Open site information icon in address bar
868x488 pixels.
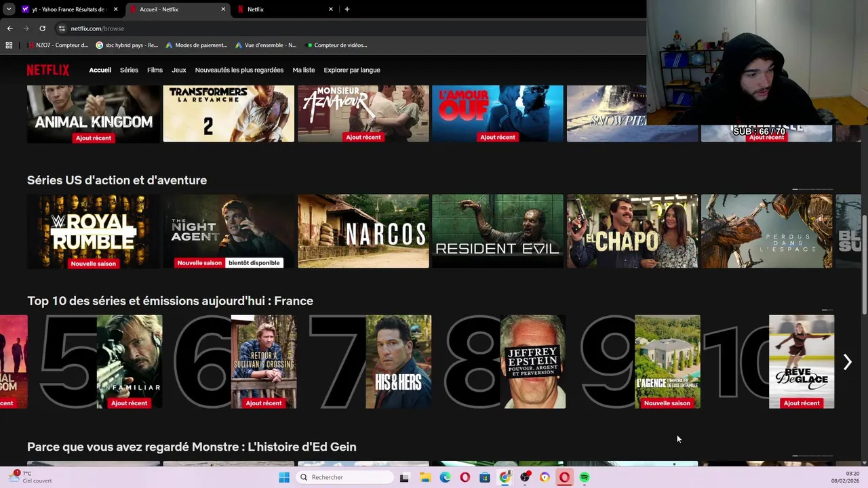[62, 28]
